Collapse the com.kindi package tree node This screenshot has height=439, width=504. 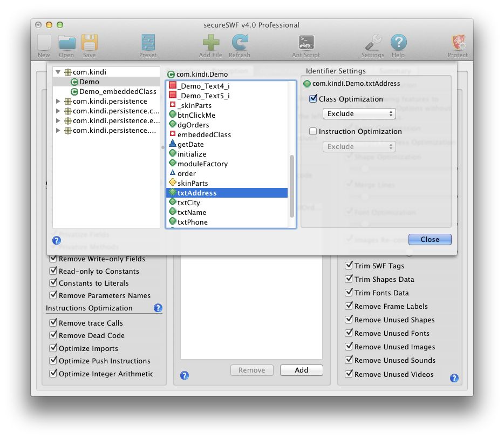pos(58,72)
